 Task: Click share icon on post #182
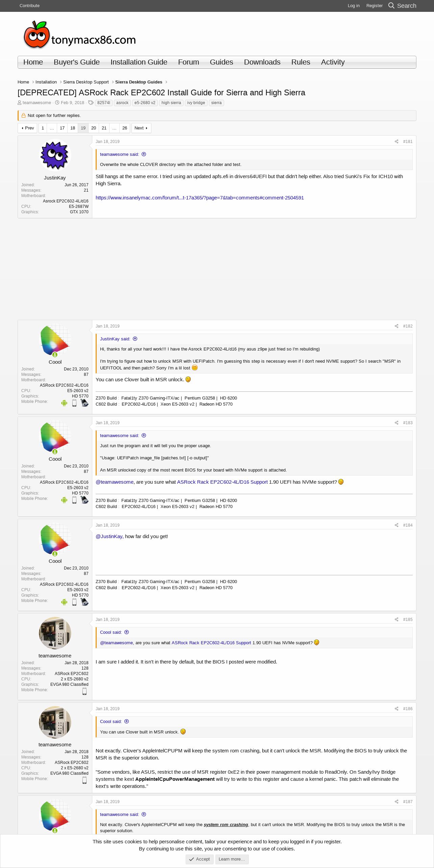tap(396, 326)
